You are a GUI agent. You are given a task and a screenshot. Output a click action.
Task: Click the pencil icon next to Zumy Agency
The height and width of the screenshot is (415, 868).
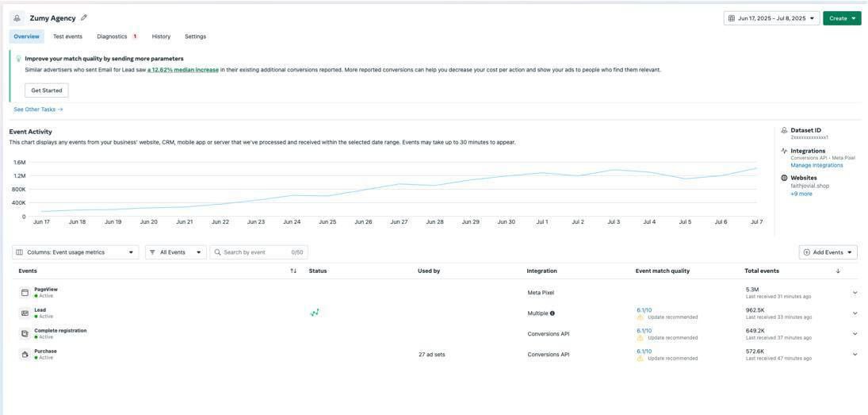(84, 17)
